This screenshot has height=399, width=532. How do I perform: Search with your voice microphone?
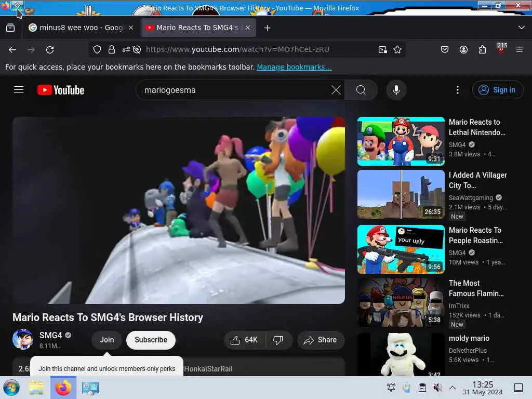pos(396,90)
